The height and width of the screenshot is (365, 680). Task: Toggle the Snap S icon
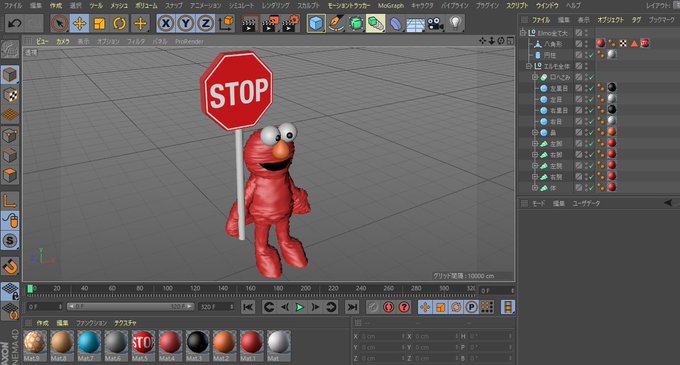click(x=10, y=241)
